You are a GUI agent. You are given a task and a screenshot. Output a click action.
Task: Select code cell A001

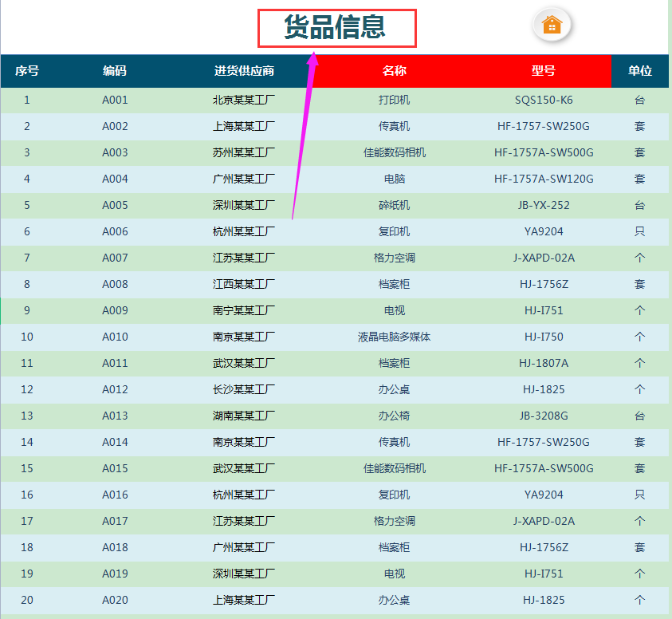pos(115,100)
